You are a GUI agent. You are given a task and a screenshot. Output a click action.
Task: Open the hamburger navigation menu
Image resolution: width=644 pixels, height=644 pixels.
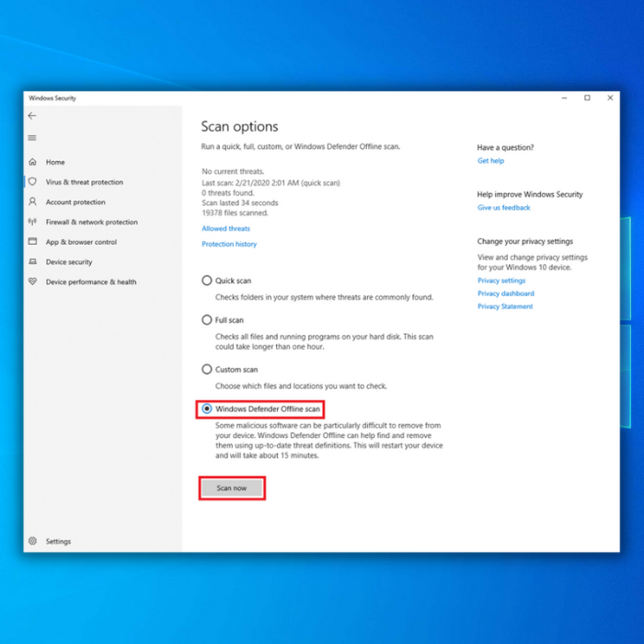(32, 138)
